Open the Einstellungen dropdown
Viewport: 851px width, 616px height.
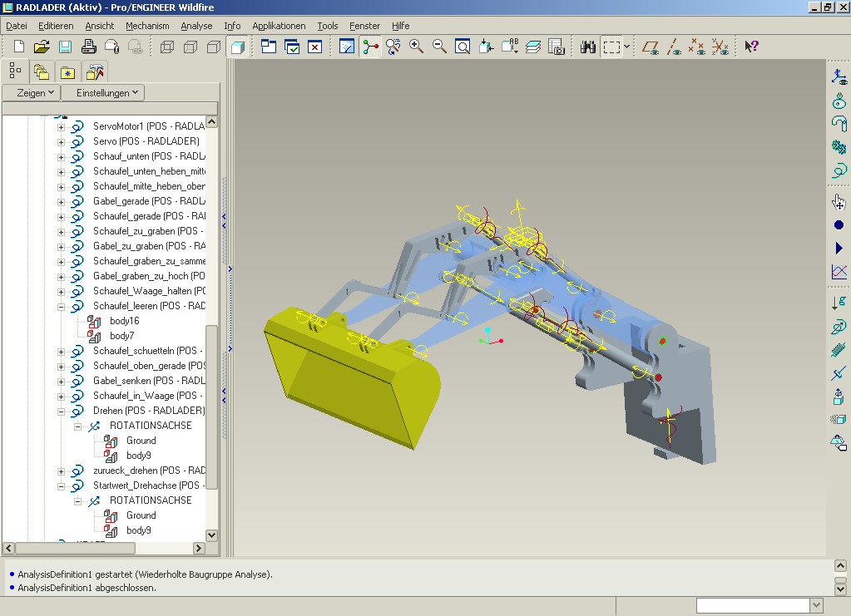[108, 93]
